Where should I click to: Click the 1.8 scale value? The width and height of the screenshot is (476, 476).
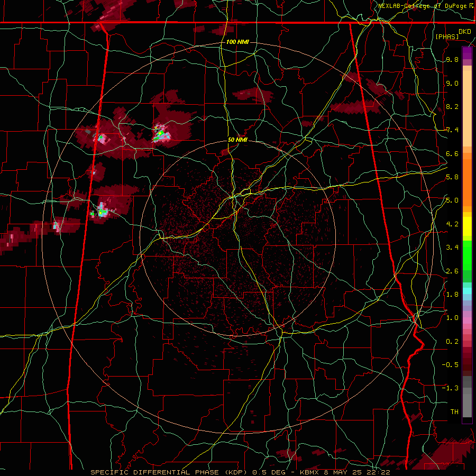coord(452,295)
